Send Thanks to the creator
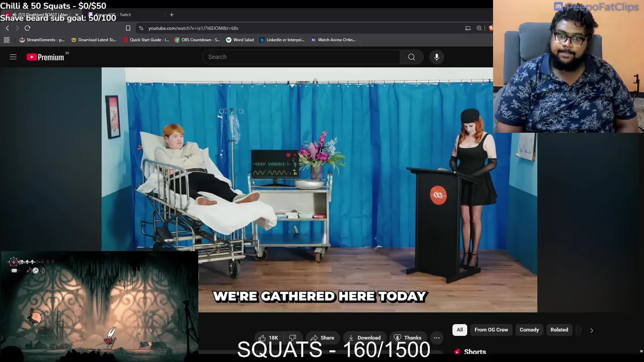Screen dimensions: 644x362 click(x=408, y=338)
